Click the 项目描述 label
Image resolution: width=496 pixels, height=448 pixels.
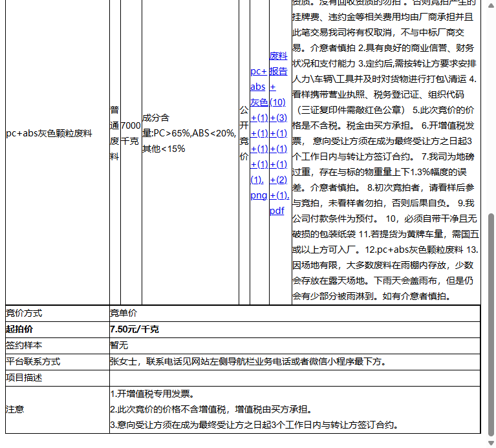pyautogui.click(x=24, y=378)
